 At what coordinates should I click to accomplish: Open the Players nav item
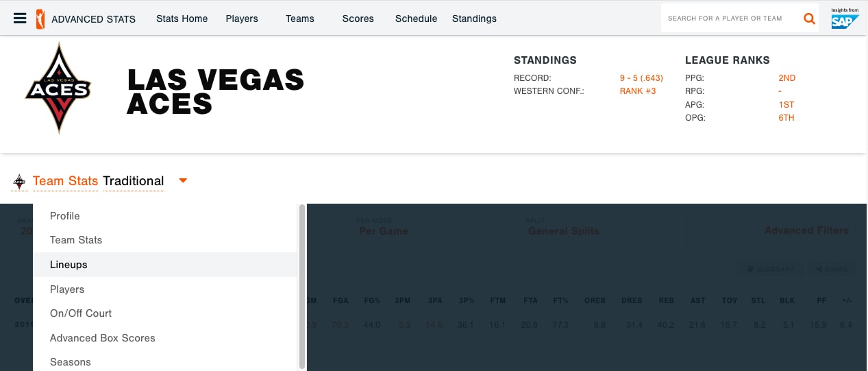point(242,19)
